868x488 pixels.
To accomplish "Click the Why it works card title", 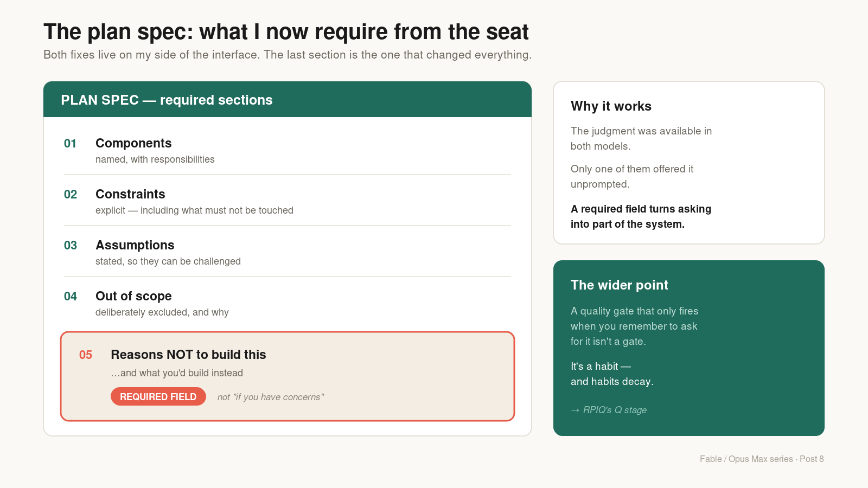I will click(611, 106).
